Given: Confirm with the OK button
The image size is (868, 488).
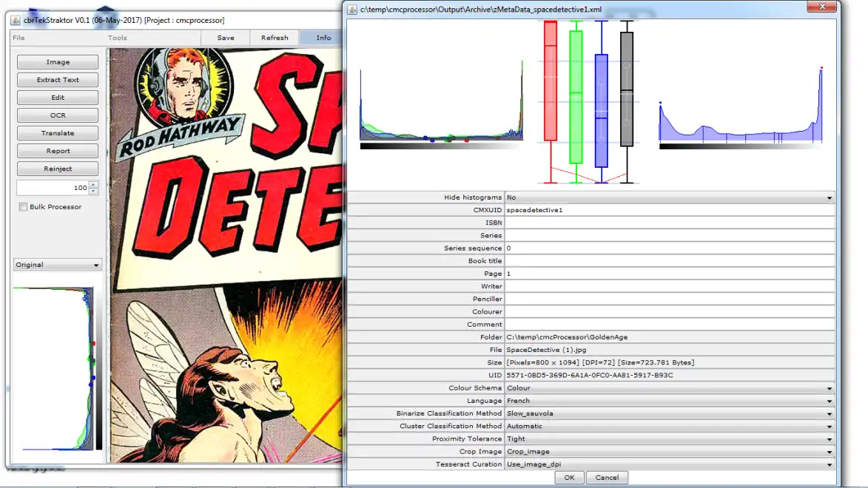Looking at the screenshot, I should pos(569,478).
